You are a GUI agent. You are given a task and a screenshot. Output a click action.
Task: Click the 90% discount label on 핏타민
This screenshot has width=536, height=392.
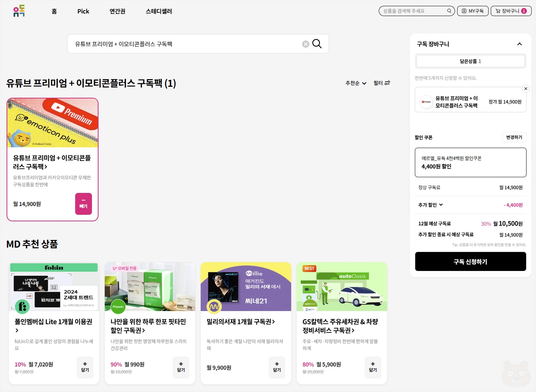[x=116, y=364]
